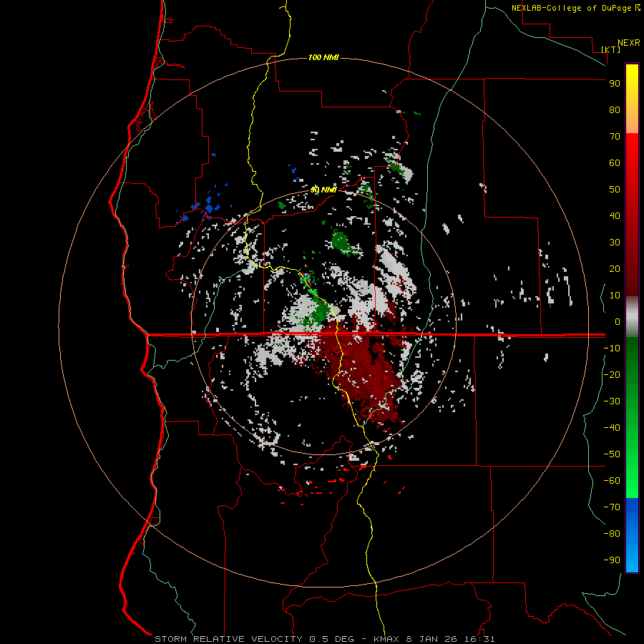Click the -90 knot scale value
644x644 pixels.
[x=612, y=560]
